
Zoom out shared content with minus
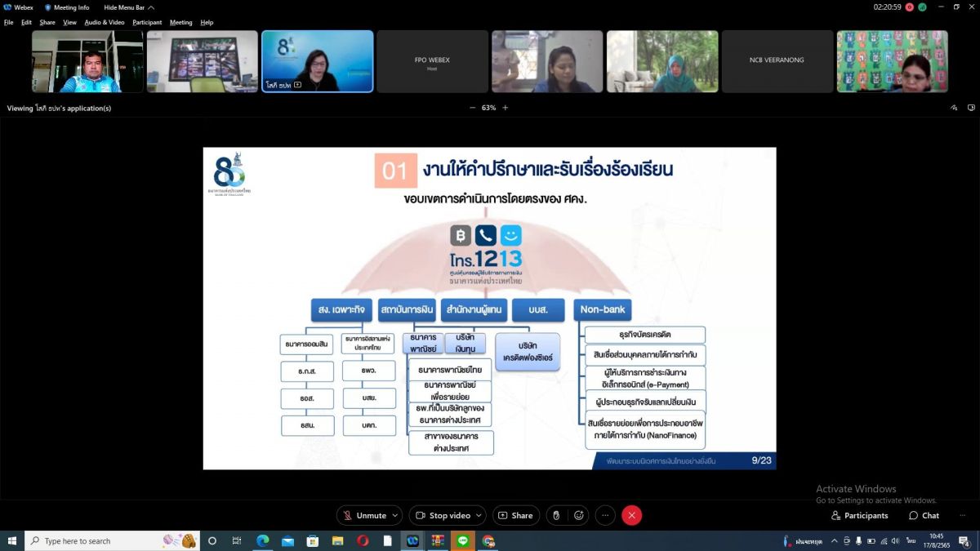coord(472,108)
